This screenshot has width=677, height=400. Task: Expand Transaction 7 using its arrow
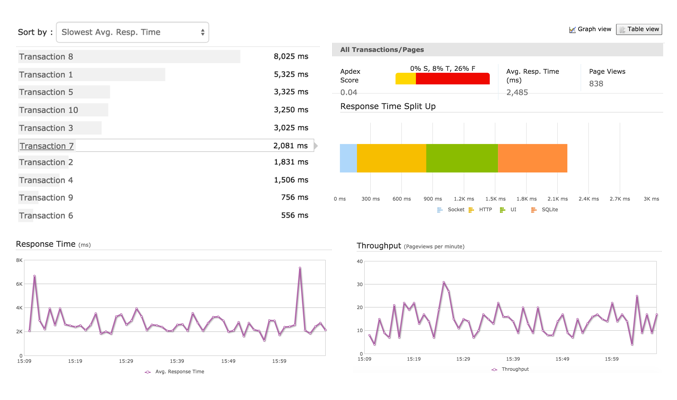316,146
